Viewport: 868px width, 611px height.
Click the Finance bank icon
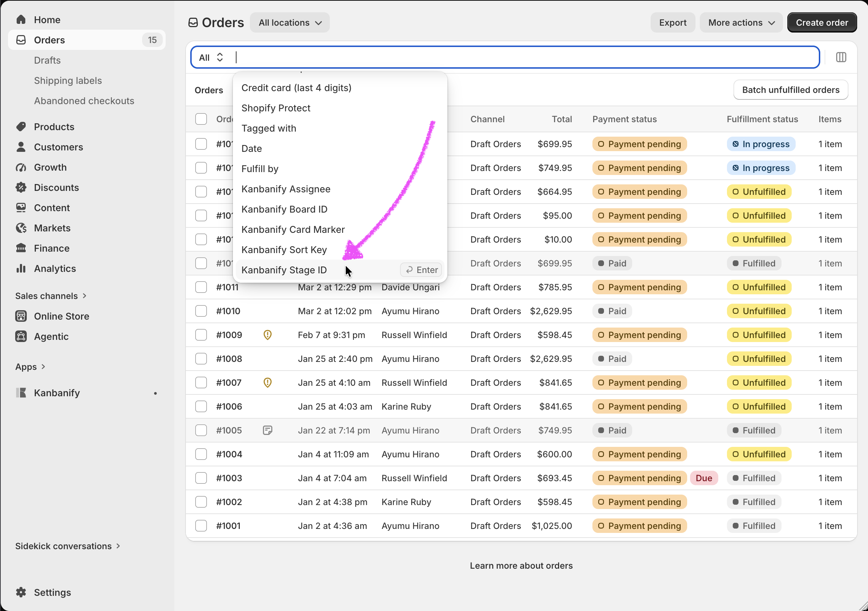[x=21, y=248]
